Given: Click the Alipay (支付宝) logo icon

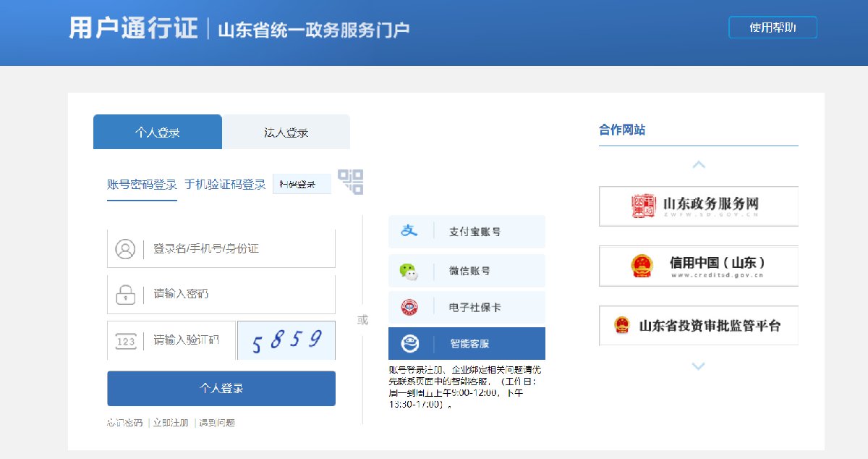Looking at the screenshot, I should (409, 232).
